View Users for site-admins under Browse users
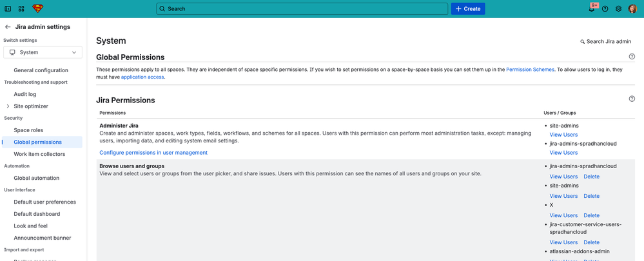Screen dimensions: 644x261 [x=563, y=196]
